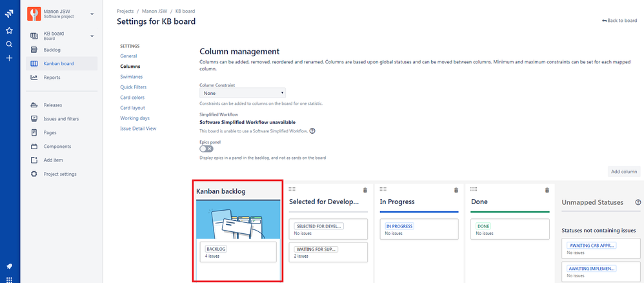The image size is (644, 283).
Task: Toggle the Epics panel switch
Action: coord(206,149)
